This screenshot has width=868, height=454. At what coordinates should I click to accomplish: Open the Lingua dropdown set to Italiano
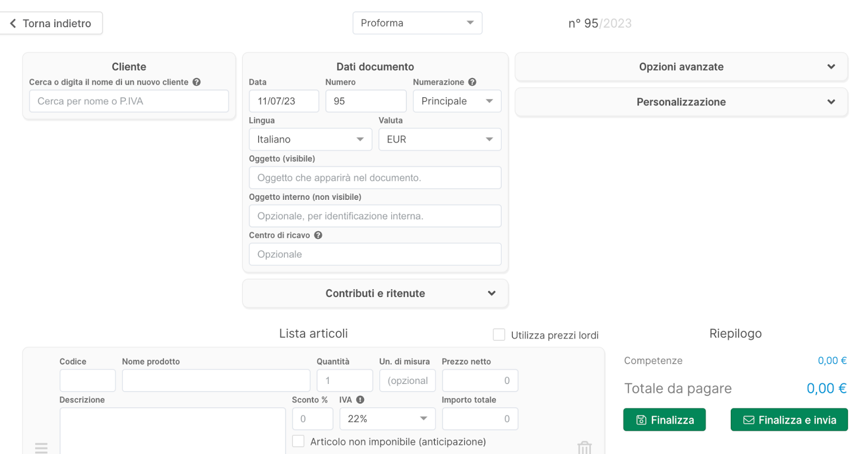tap(310, 140)
